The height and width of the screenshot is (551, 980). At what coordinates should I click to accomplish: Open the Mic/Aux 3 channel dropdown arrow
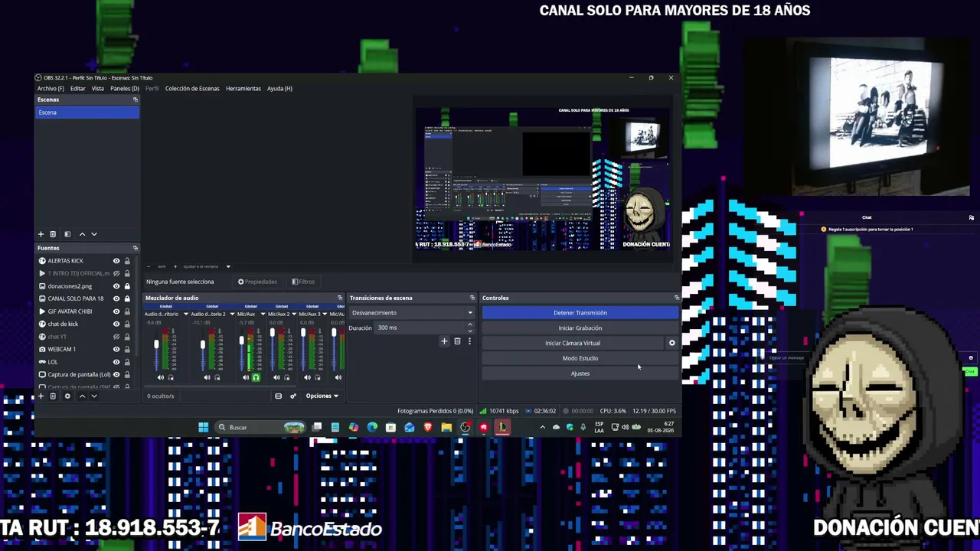point(324,314)
